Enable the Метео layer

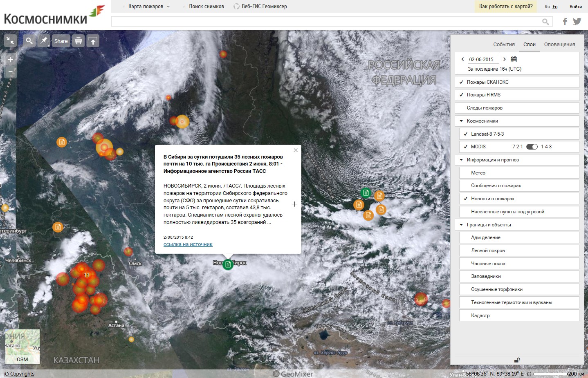(x=519, y=173)
